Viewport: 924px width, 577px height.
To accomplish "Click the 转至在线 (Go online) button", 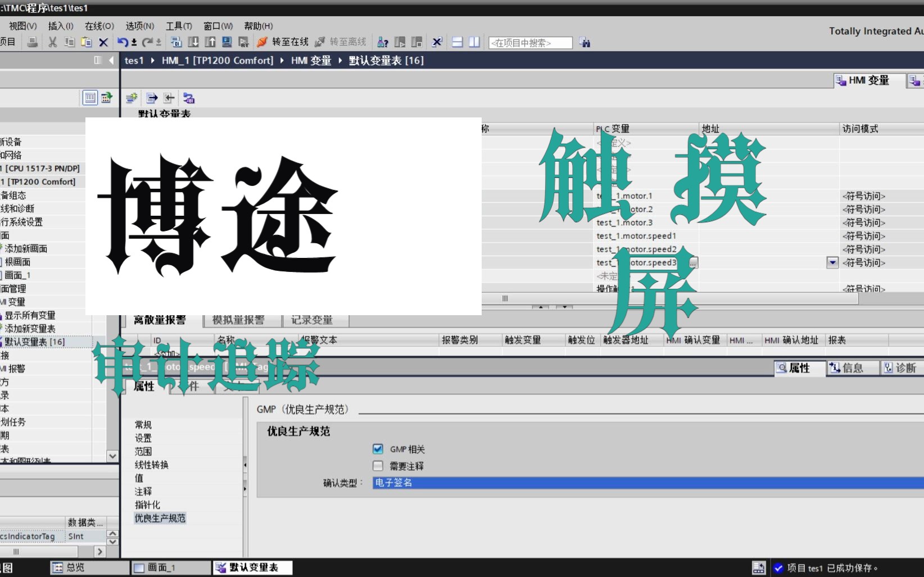I will pos(283,42).
